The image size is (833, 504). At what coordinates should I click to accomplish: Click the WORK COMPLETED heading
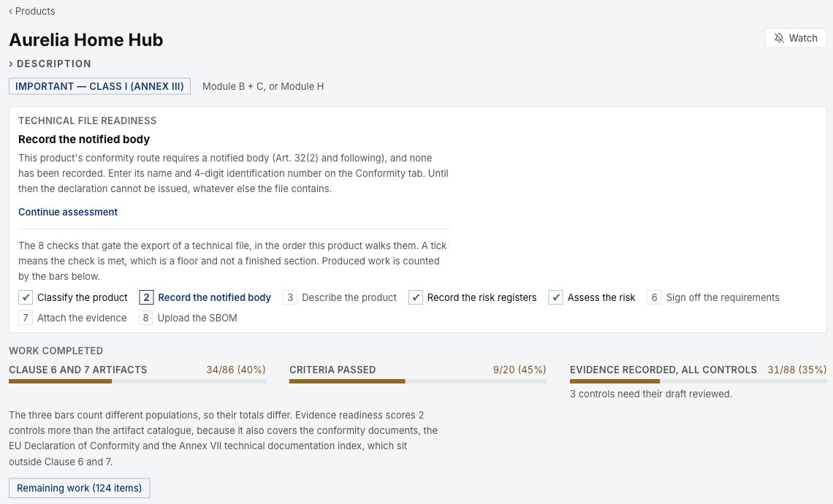point(56,351)
